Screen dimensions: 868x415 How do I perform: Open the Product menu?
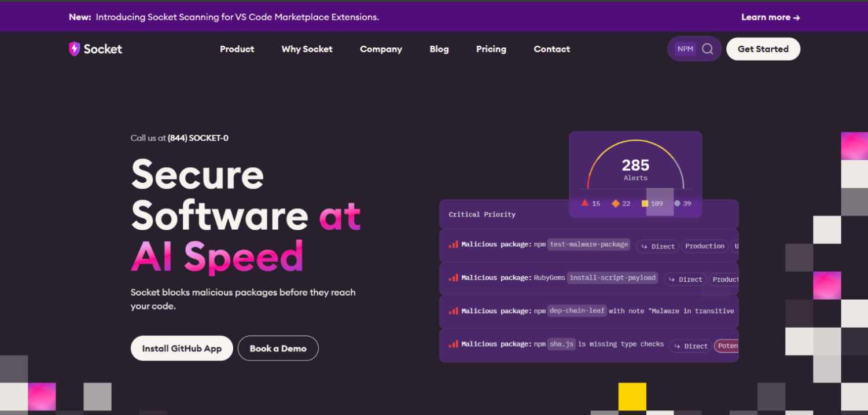point(237,49)
